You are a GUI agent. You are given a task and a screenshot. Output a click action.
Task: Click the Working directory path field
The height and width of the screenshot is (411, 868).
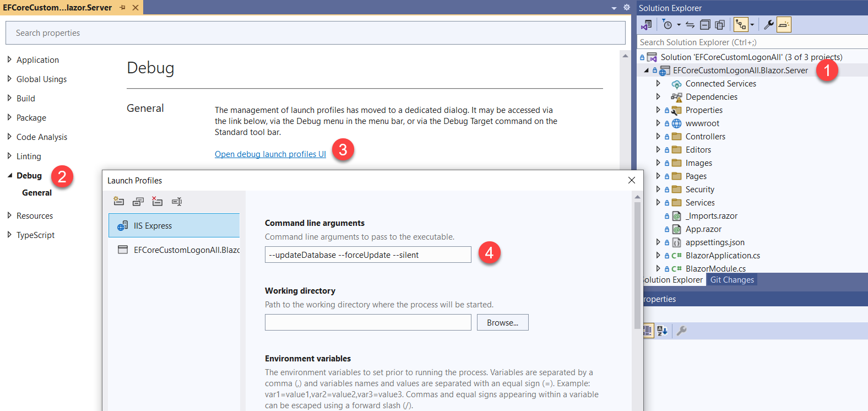point(368,322)
